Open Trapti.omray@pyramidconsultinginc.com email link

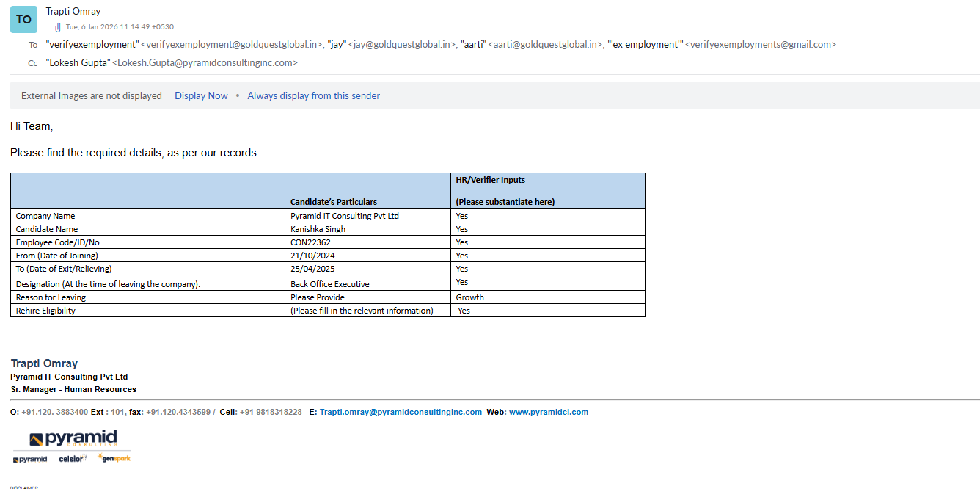tap(401, 412)
